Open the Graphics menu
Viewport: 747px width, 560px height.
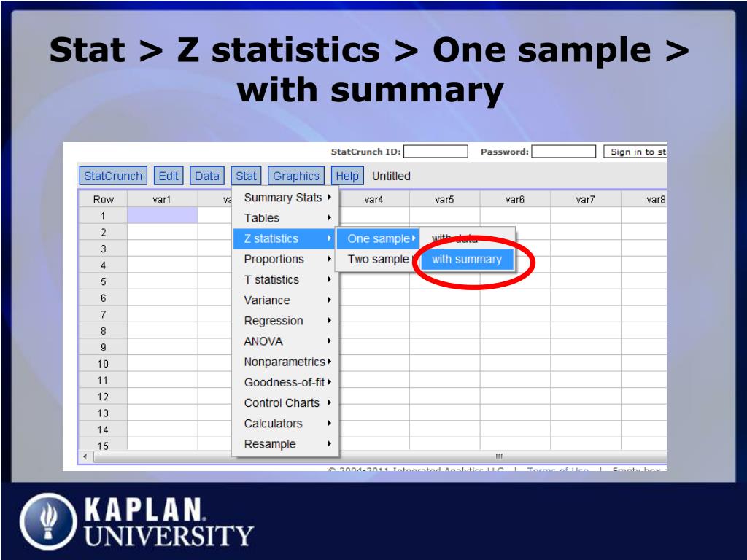296,176
